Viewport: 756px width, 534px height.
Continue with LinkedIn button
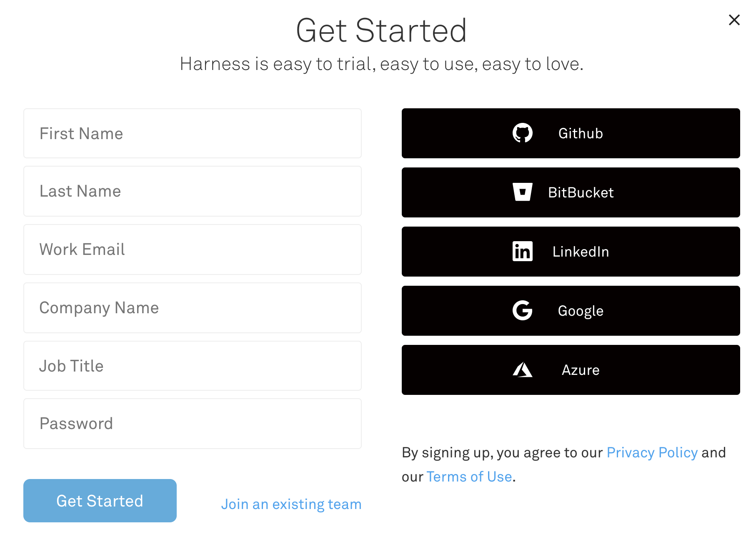571,252
